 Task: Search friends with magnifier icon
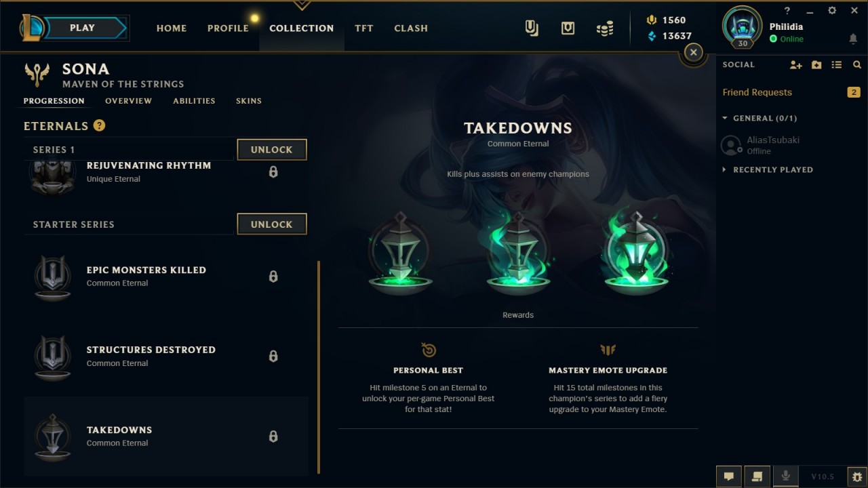857,64
